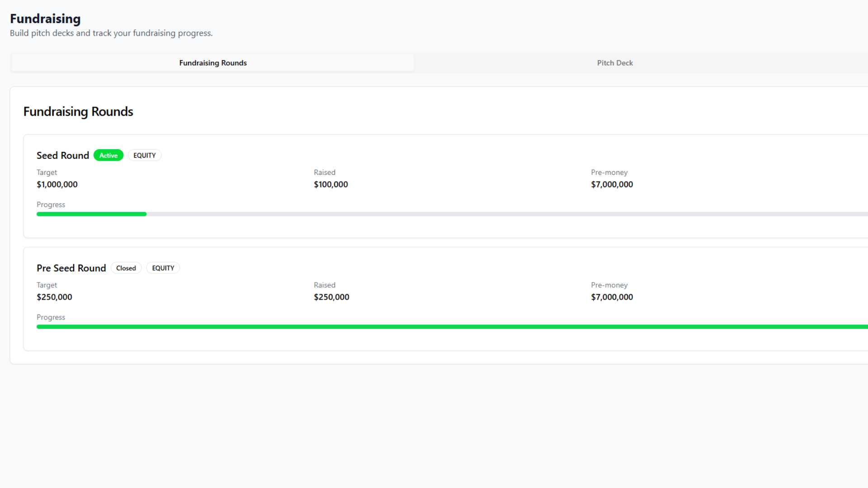The width and height of the screenshot is (868, 488).
Task: Click the Closed badge on Pre Seed Round
Action: pos(126,268)
